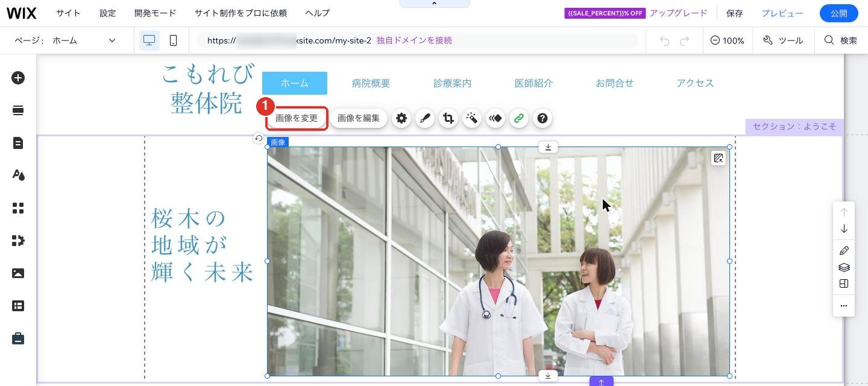Image resolution: width=868 pixels, height=386 pixels.
Task: Open the help question mark icon
Action: pyautogui.click(x=542, y=118)
